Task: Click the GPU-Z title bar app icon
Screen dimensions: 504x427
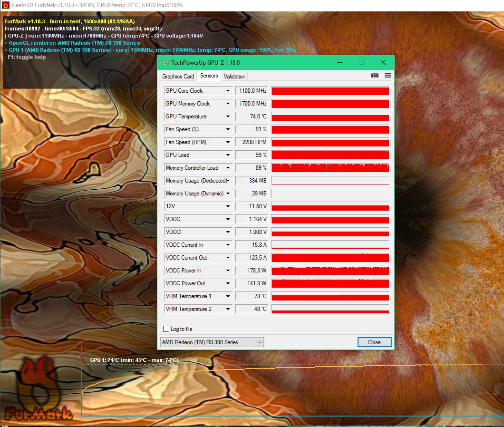Action: (x=165, y=62)
